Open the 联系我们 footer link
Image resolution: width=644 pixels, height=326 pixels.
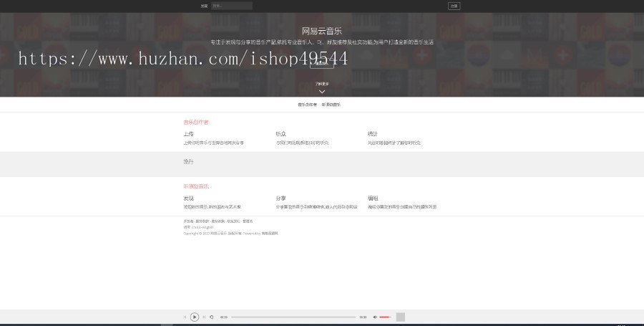click(234, 221)
